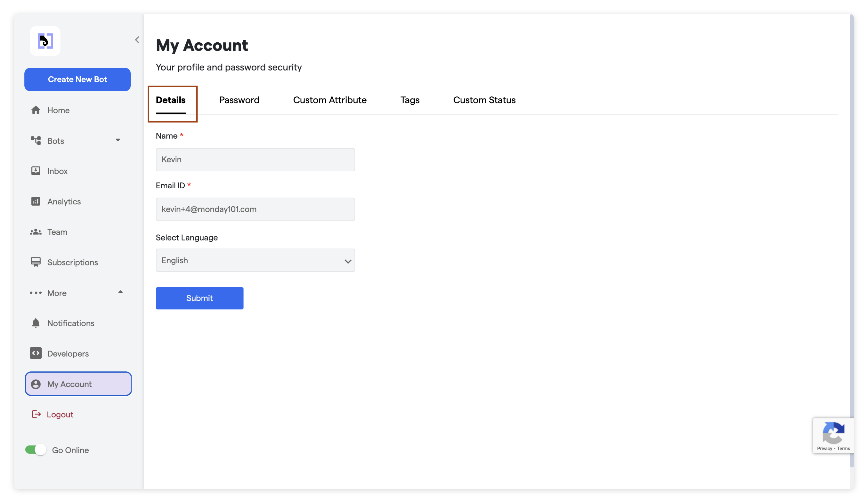Click the Home house icon
The image size is (868, 503).
point(36,110)
